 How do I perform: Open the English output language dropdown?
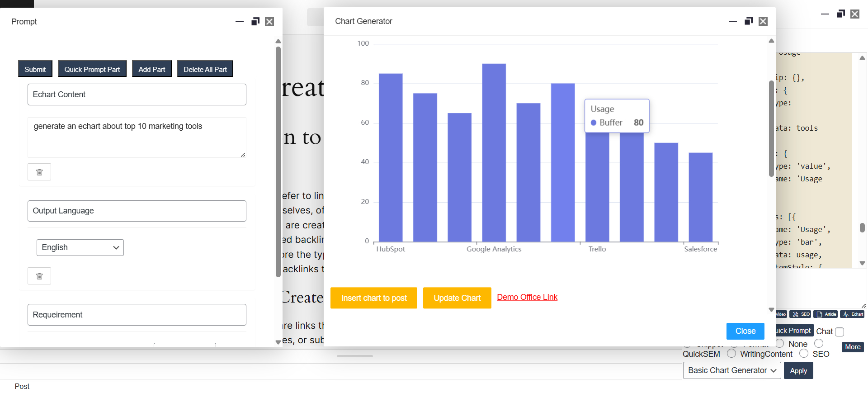click(80, 247)
